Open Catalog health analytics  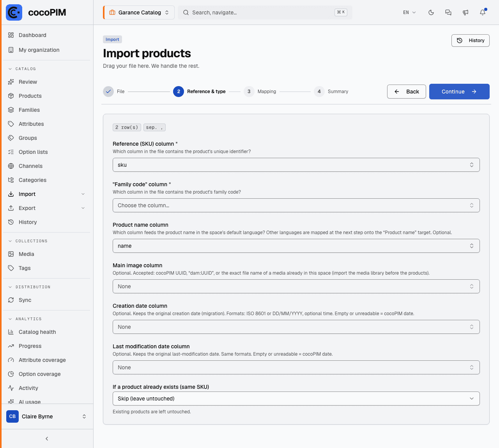(x=47, y=332)
